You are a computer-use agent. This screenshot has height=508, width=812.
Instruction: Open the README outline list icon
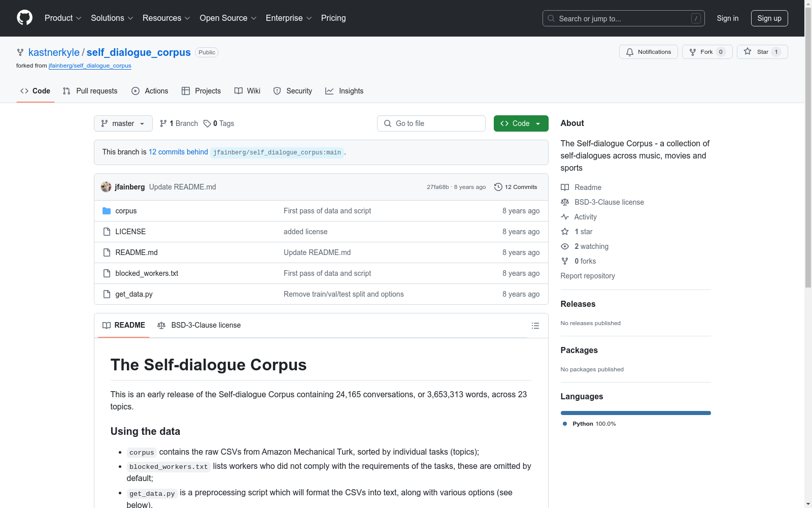[535, 326]
